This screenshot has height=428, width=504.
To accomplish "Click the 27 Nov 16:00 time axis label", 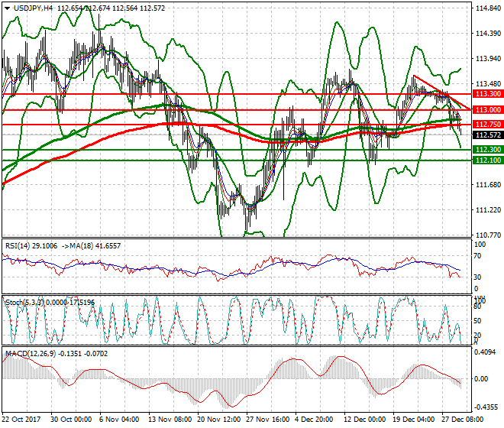I will [x=267, y=420].
